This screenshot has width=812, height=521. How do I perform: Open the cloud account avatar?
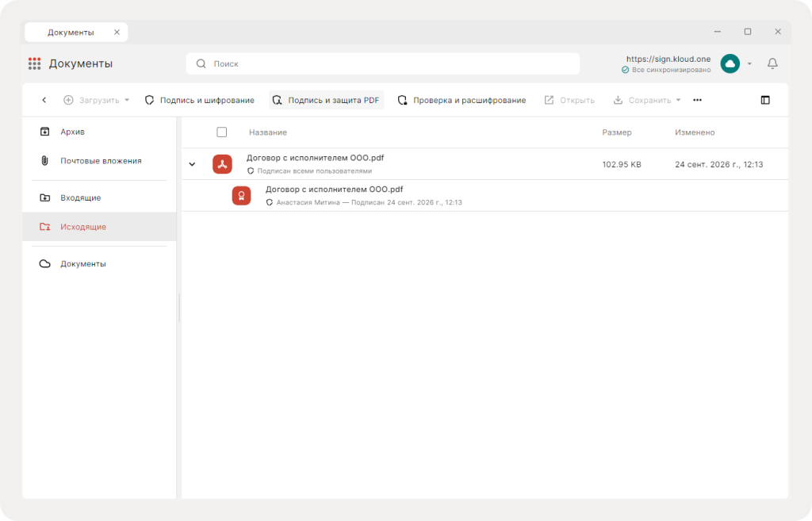tap(730, 63)
